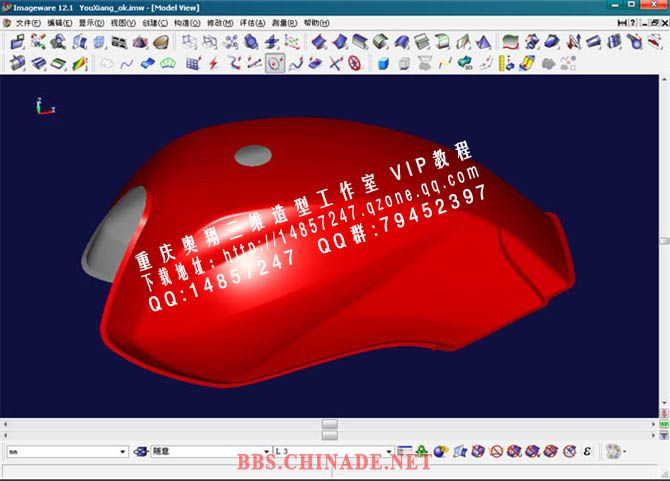Click the blue curve tool in second row
This screenshot has height=481, width=670.
click(126, 64)
